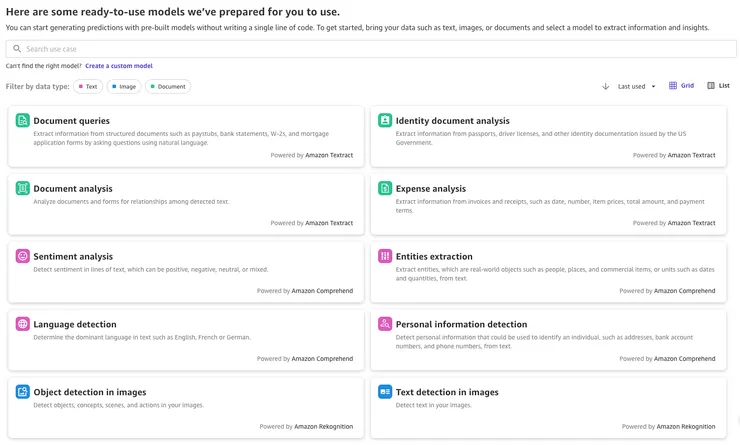Open the Last used sort dropdown
Viewport: 740px width, 445px height.
637,87
